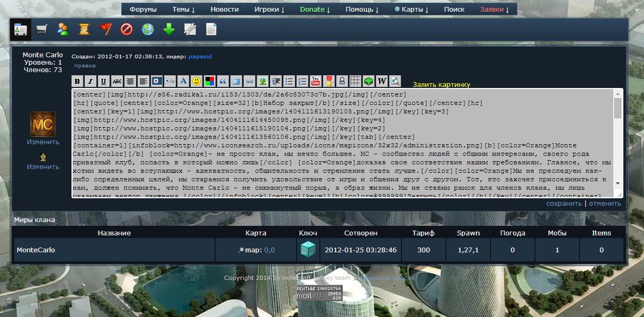Screen dimensions: 644x317
Task: Expand the Темы dropdown menu
Action: pyautogui.click(x=183, y=10)
